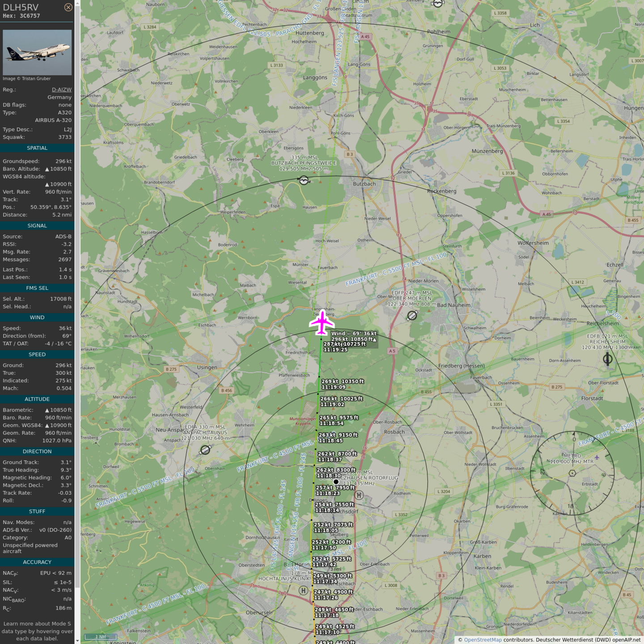Select the Hochtaunus-Klinik heliport H icon
644x644 pixels.
[x=303, y=591]
